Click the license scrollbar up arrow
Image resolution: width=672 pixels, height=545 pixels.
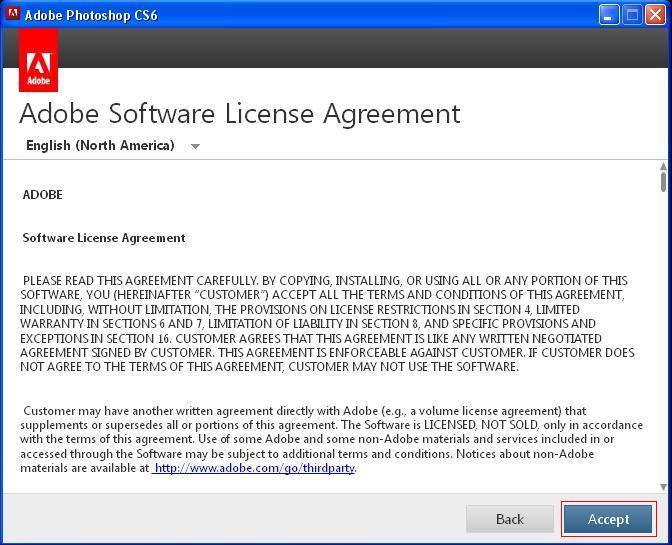tap(663, 166)
